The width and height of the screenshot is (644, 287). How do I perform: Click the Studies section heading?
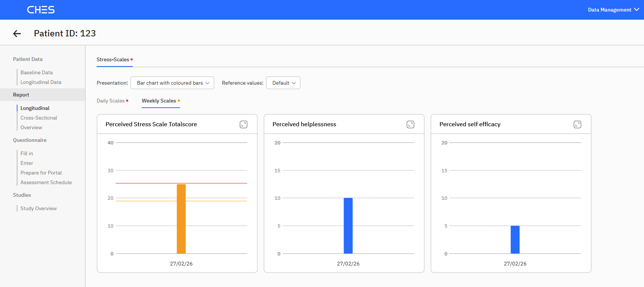point(22,195)
